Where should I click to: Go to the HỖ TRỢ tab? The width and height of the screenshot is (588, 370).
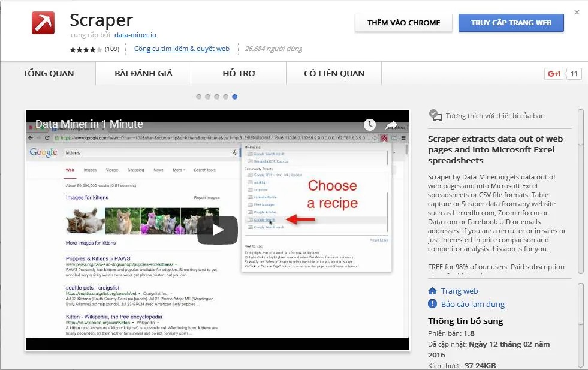[239, 74]
